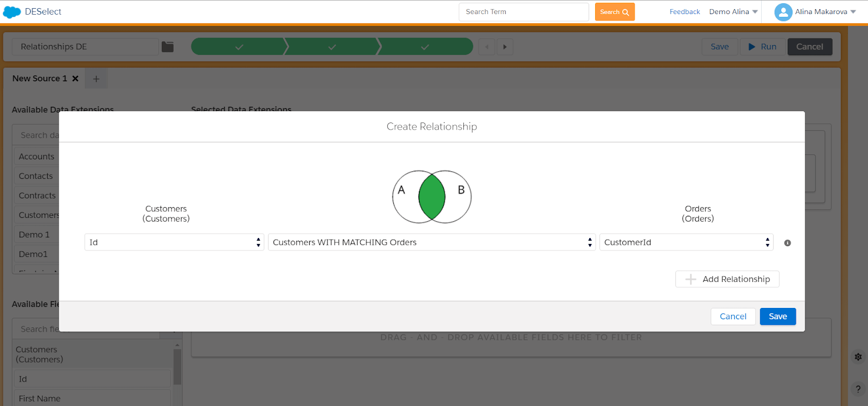Cancel the Create Relationship dialog
The width and height of the screenshot is (868, 406).
coord(732,317)
